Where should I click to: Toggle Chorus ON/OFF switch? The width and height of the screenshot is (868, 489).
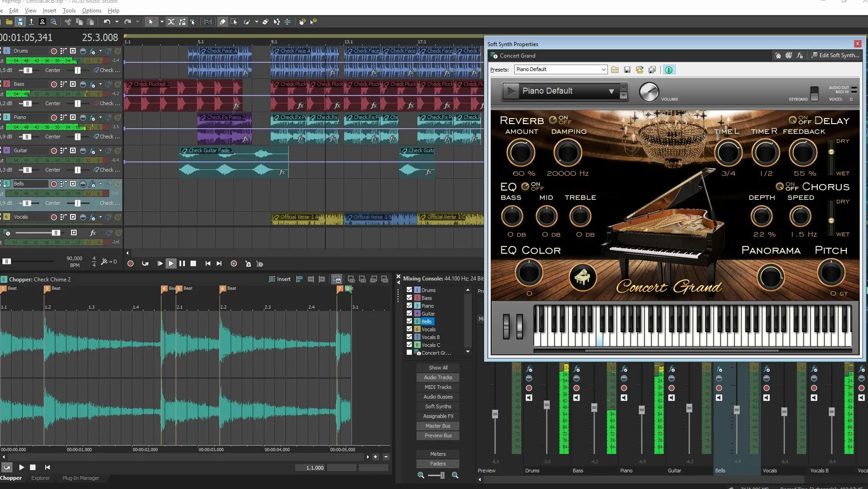point(779,186)
